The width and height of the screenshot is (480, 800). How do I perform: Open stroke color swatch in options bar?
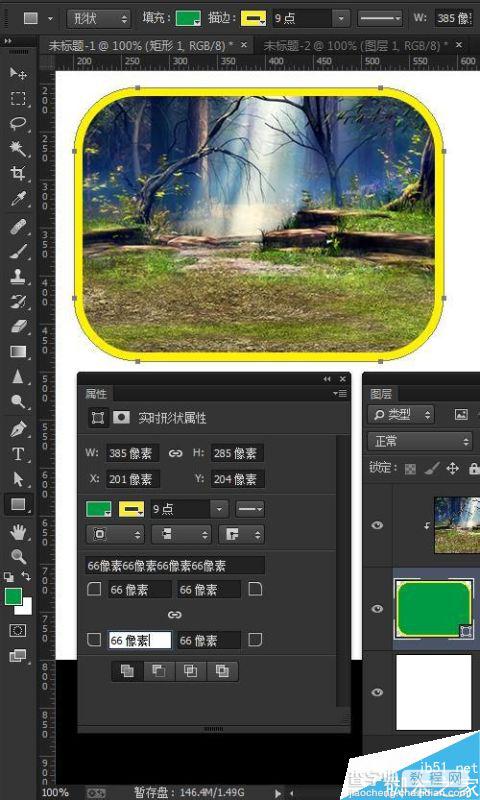pyautogui.click(x=254, y=18)
